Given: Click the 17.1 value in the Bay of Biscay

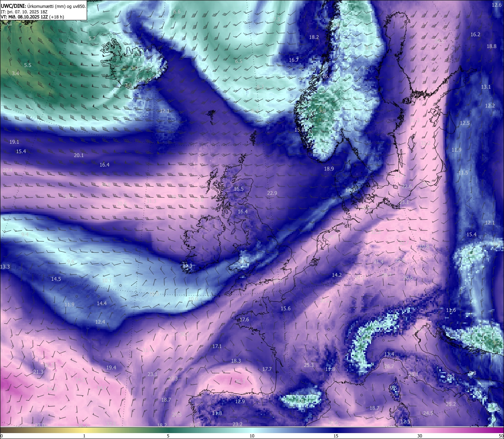Looking at the screenshot, I should tap(217, 346).
